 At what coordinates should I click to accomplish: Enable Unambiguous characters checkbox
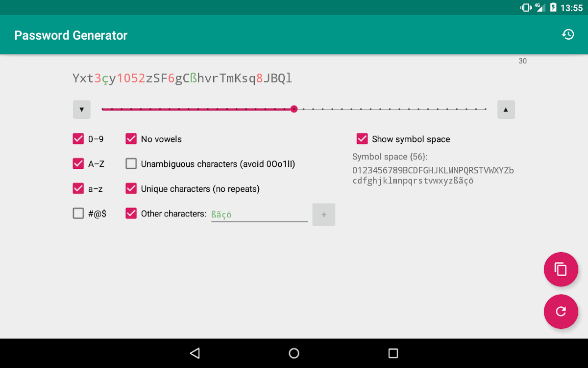coord(131,163)
